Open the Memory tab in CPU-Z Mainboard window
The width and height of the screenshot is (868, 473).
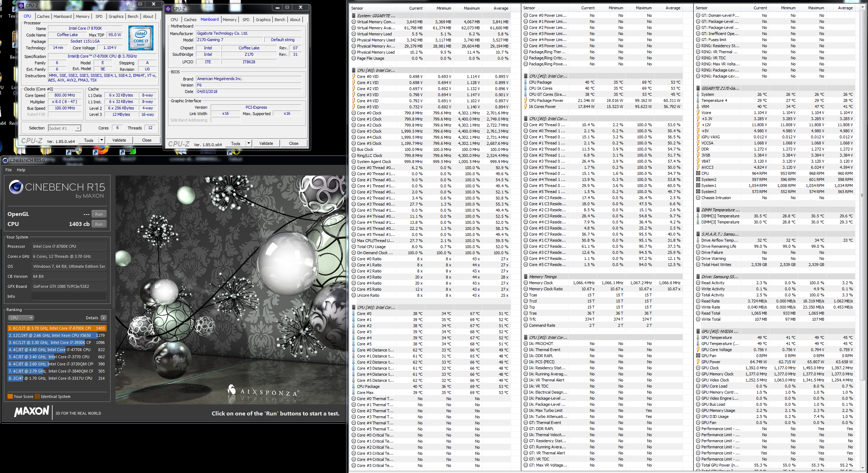pyautogui.click(x=230, y=20)
